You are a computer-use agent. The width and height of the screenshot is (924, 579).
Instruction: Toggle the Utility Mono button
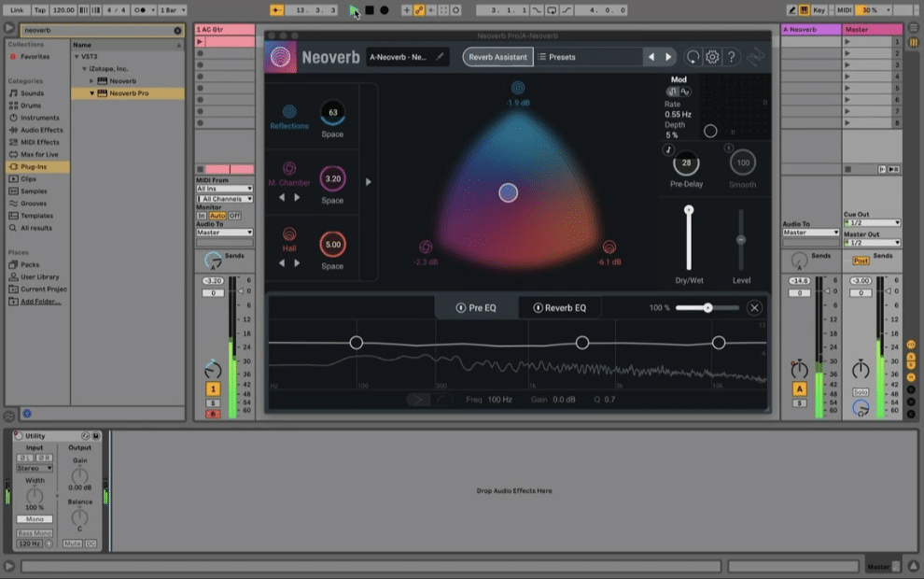[35, 519]
